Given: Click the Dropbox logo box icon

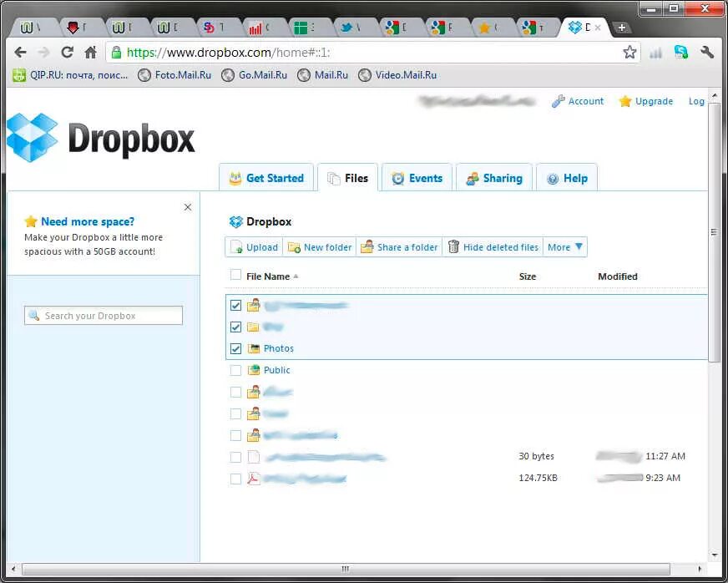Looking at the screenshot, I should point(32,138).
